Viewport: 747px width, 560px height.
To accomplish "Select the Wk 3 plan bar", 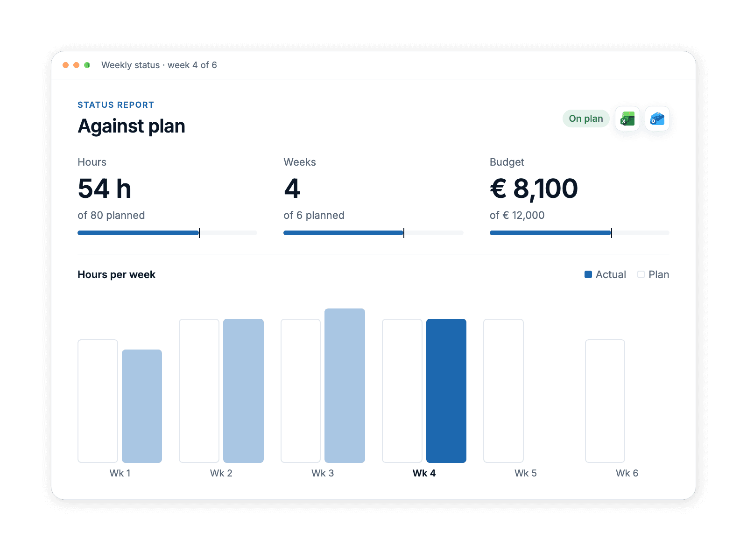I will [301, 391].
